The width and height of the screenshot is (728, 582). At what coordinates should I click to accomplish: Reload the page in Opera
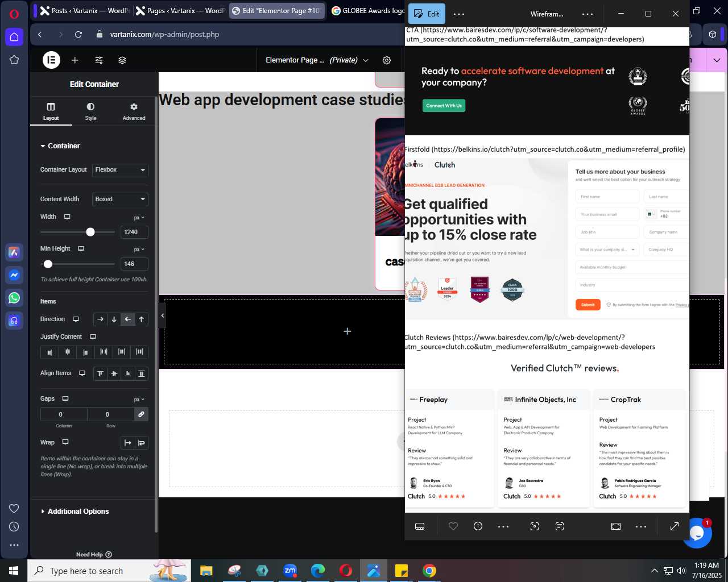click(78, 35)
